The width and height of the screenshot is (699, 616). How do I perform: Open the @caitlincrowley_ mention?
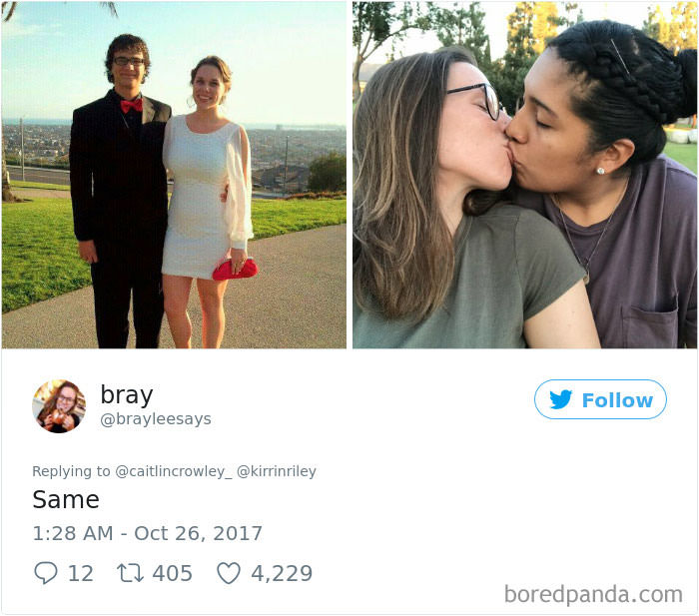pos(174,471)
